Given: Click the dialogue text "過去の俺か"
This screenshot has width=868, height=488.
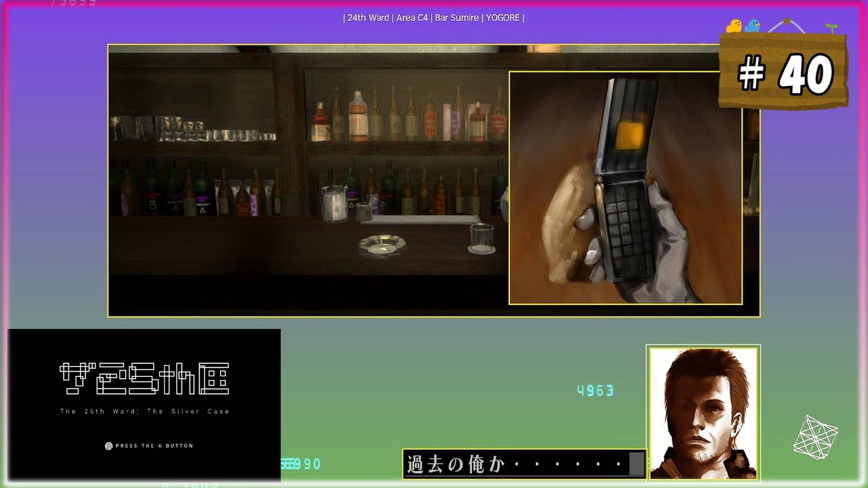Looking at the screenshot, I should click(456, 464).
